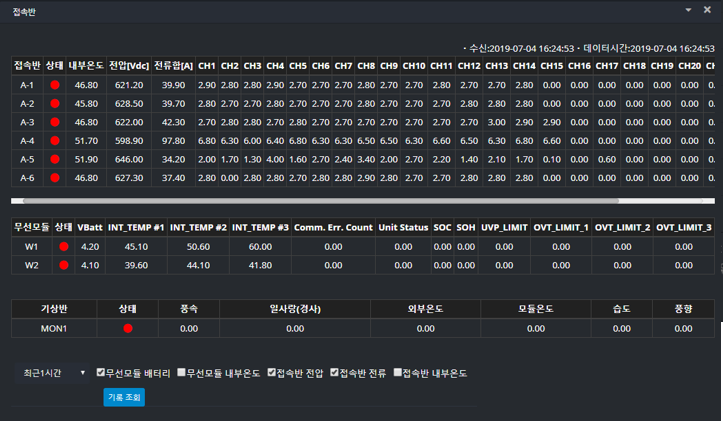
Task: Click the red status dot for A-4
Action: tap(54, 141)
